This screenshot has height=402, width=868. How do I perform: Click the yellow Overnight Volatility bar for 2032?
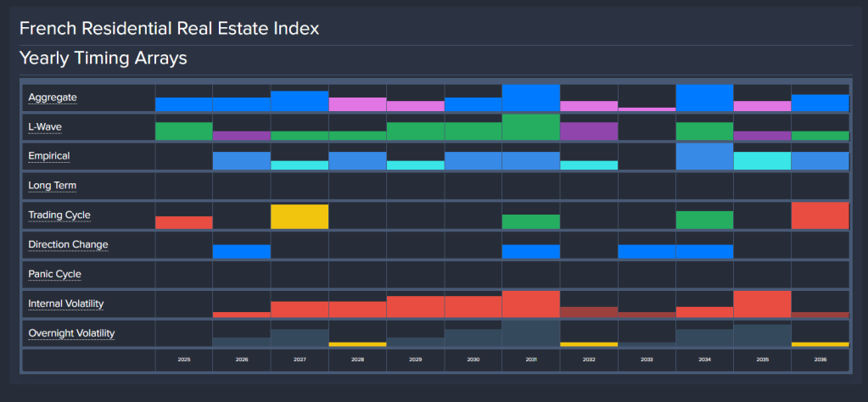(x=589, y=344)
